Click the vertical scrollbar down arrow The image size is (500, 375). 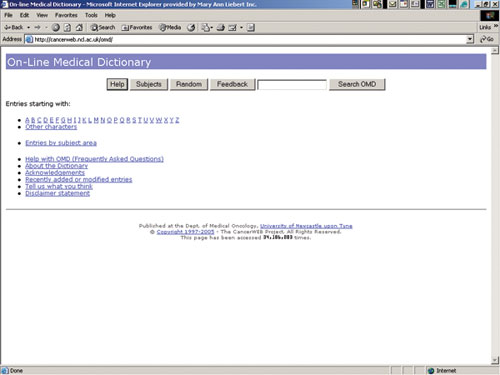495,360
